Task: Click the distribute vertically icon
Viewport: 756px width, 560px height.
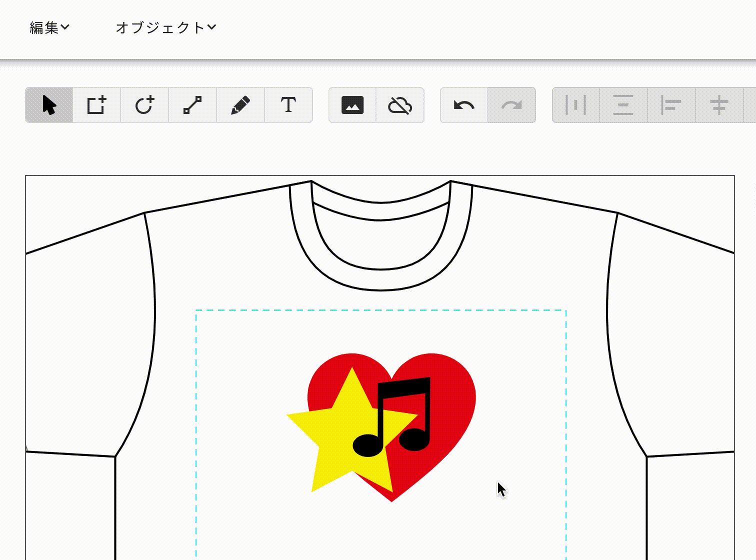Action: click(623, 105)
